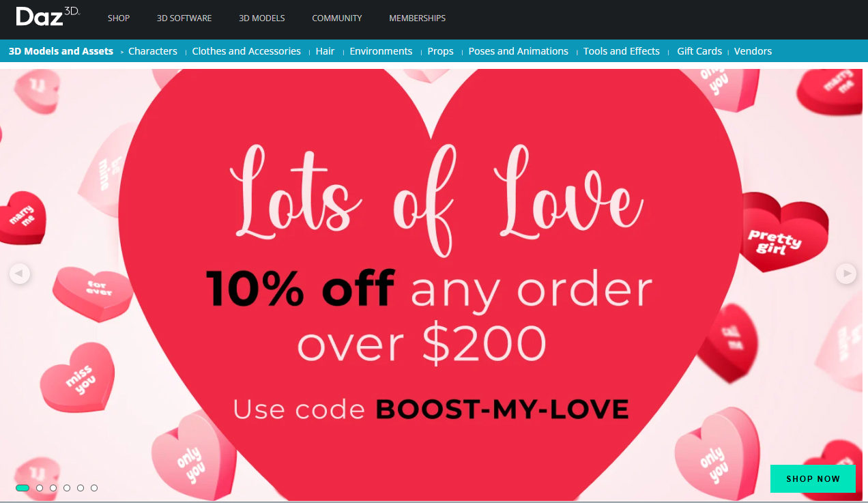Click the Lots of Love promo banner
The height and width of the screenshot is (503, 868).
pyautogui.click(x=434, y=285)
